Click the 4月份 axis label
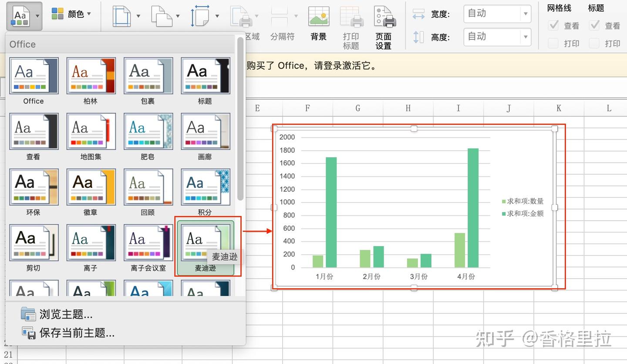The height and width of the screenshot is (364, 627). pos(466,276)
